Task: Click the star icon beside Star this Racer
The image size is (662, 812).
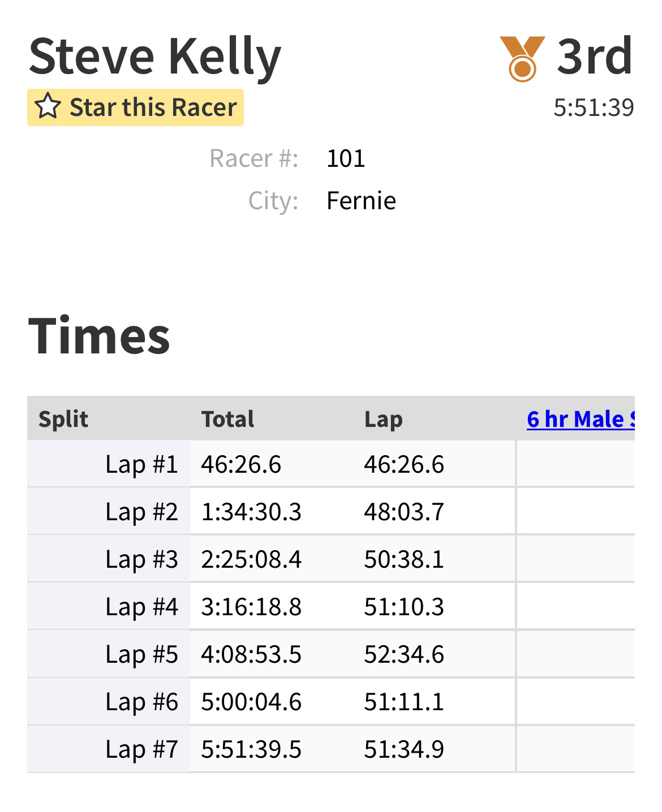Action: [48, 107]
